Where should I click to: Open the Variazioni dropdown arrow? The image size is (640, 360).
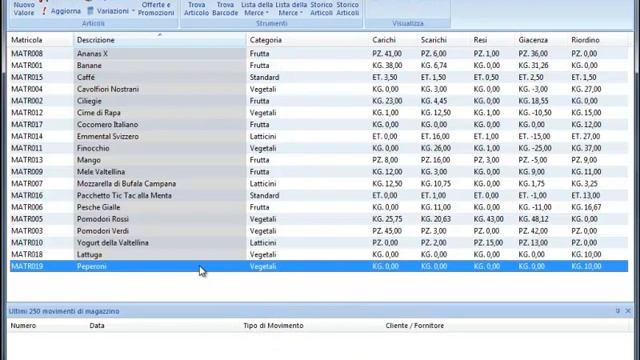click(x=133, y=11)
